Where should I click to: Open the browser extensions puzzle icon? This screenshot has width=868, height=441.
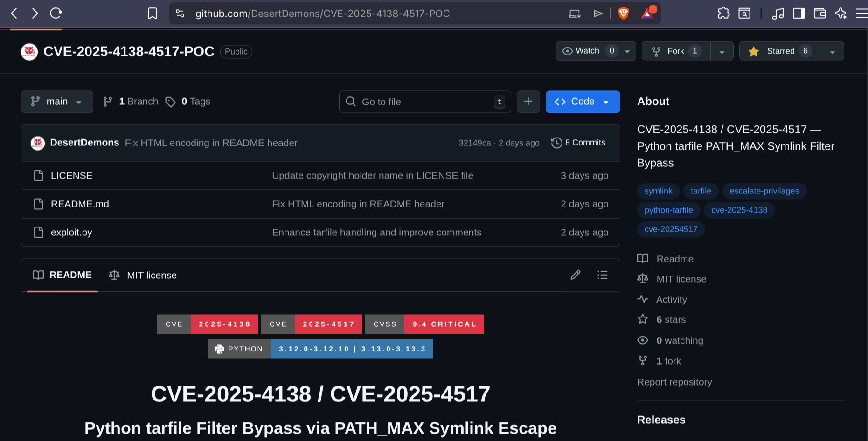click(x=723, y=14)
